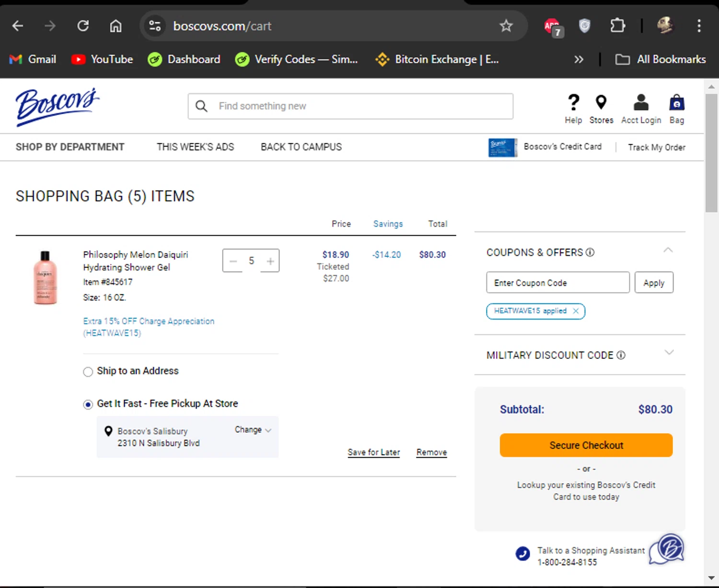The image size is (719, 588).
Task: Select Free Pickup At Store option
Action: coord(88,404)
